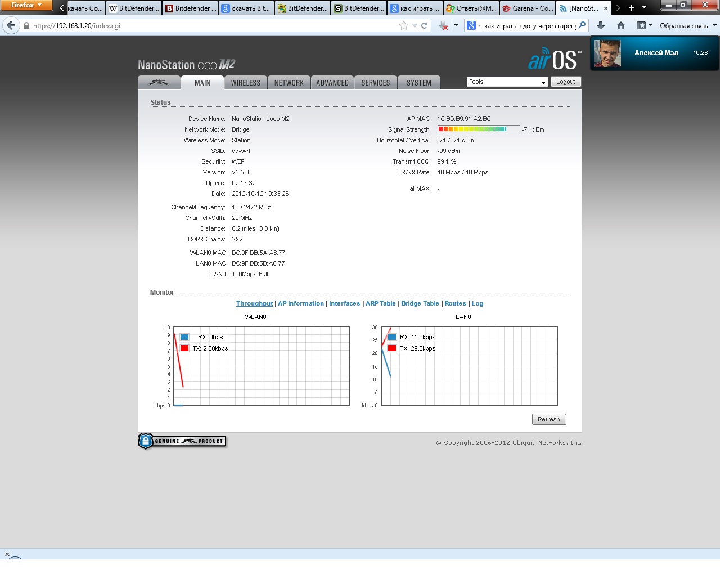720x588 pixels.
Task: Open the Log link
Action: pos(478,303)
